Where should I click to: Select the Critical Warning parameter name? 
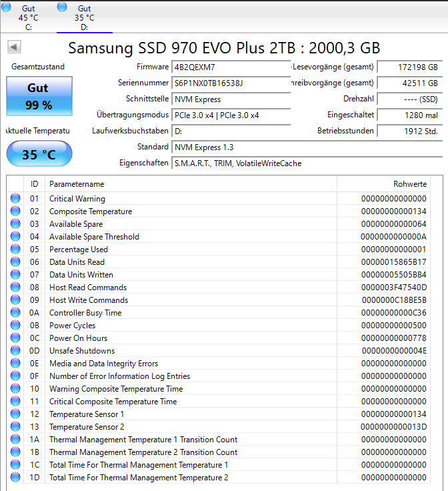click(x=77, y=199)
